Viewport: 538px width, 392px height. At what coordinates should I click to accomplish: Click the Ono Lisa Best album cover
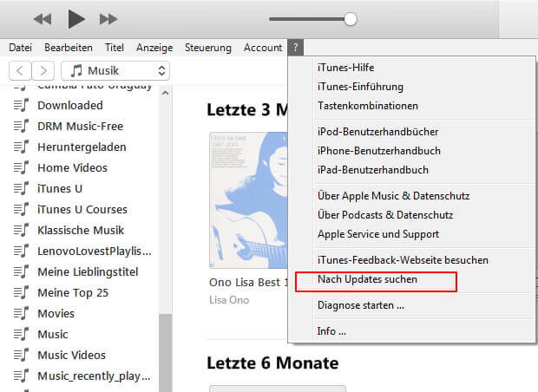point(249,200)
